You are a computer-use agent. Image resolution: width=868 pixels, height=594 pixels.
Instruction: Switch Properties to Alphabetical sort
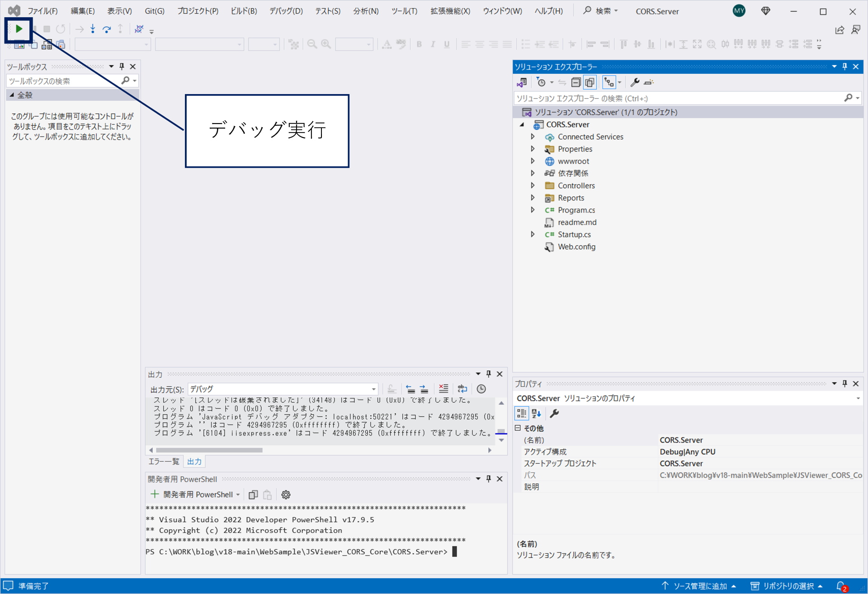(536, 413)
